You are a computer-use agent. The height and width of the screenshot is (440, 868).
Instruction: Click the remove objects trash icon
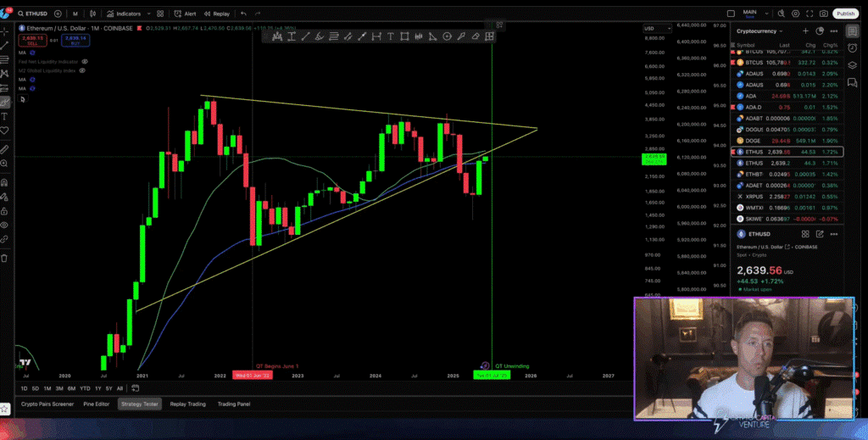click(4, 259)
